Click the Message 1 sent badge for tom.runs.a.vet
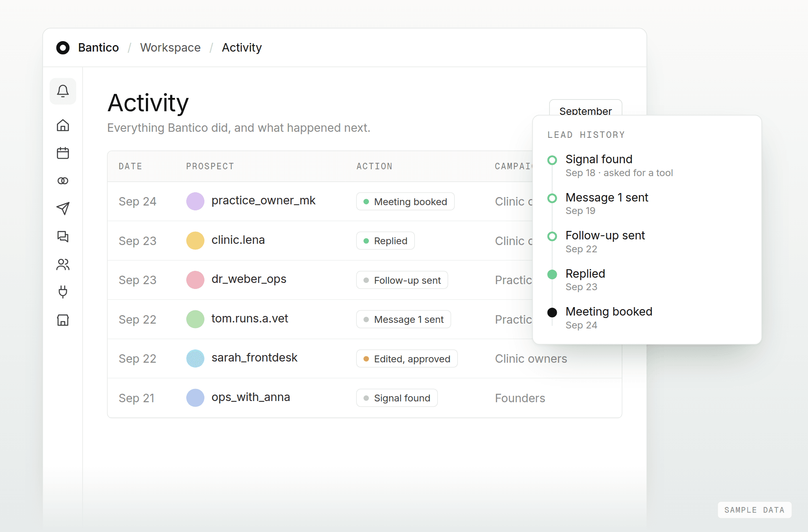 (404, 319)
